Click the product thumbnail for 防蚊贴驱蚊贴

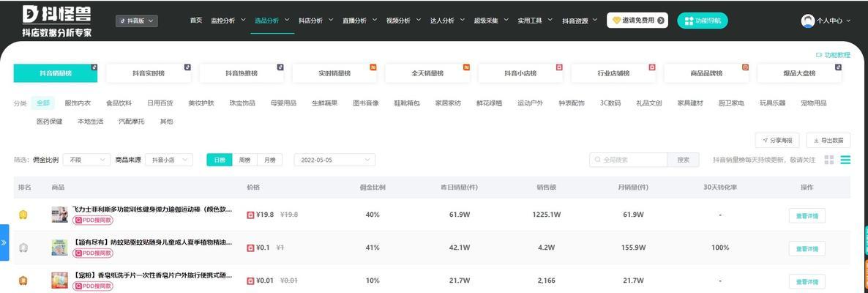pyautogui.click(x=59, y=247)
